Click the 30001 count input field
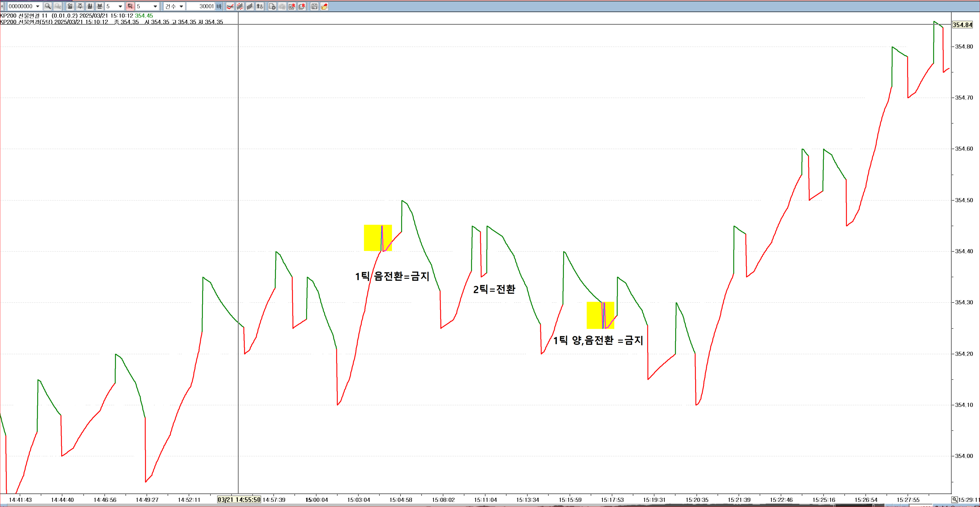Image resolution: width=980 pixels, height=507 pixels. click(201, 6)
